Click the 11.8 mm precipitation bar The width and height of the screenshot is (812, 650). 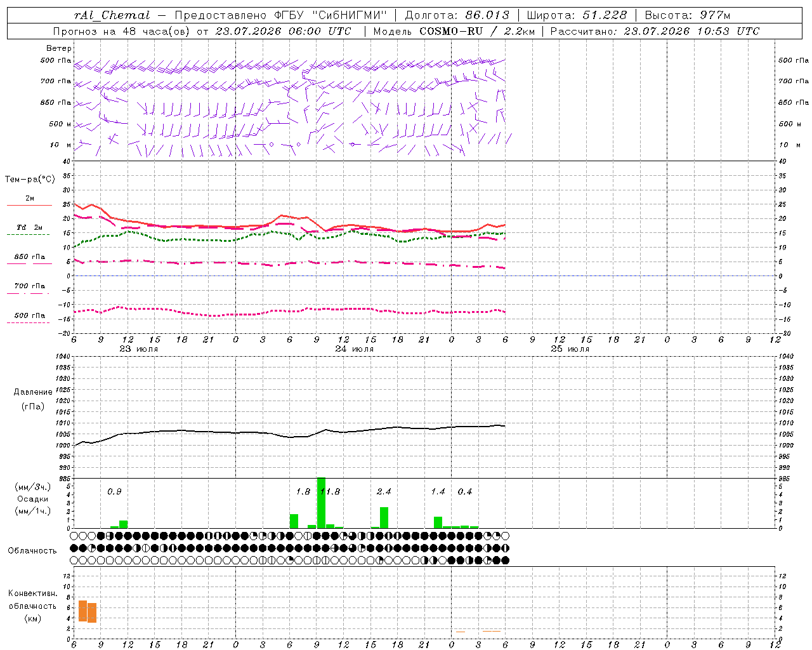(321, 503)
